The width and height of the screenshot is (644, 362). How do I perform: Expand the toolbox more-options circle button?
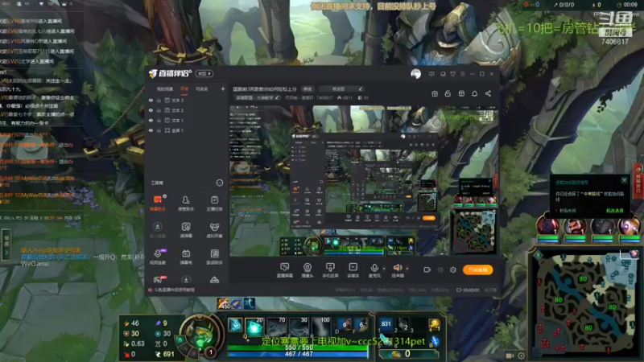(219, 183)
